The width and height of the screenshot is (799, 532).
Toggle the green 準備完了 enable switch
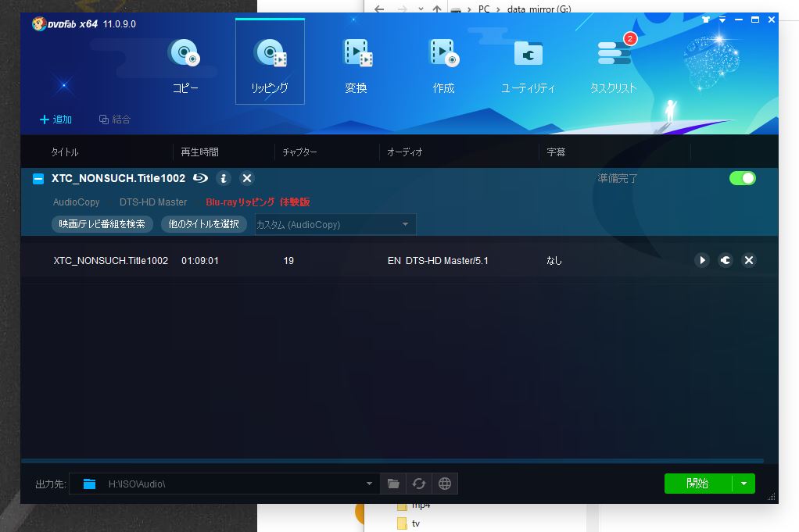click(743, 178)
